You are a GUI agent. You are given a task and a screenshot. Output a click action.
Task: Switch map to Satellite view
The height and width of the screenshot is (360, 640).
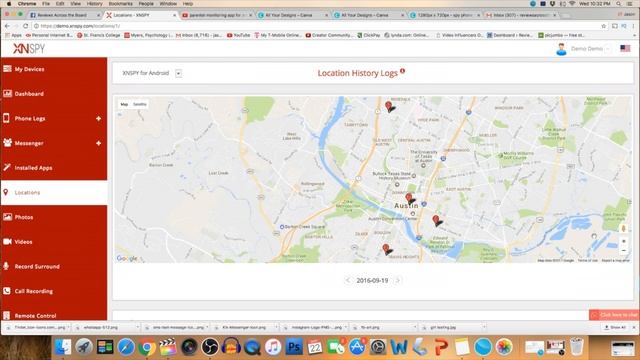point(140,104)
